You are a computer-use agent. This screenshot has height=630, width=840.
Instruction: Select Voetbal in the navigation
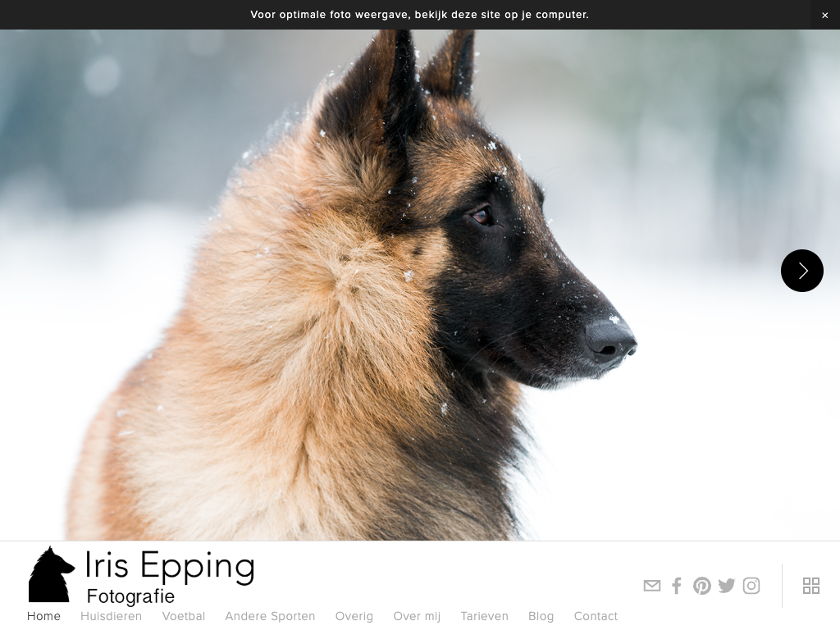pos(184,616)
